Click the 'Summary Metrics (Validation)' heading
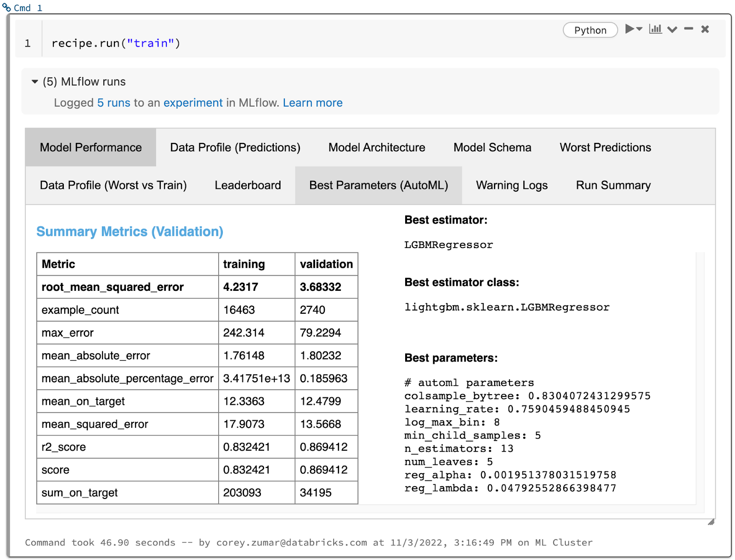 tap(130, 232)
